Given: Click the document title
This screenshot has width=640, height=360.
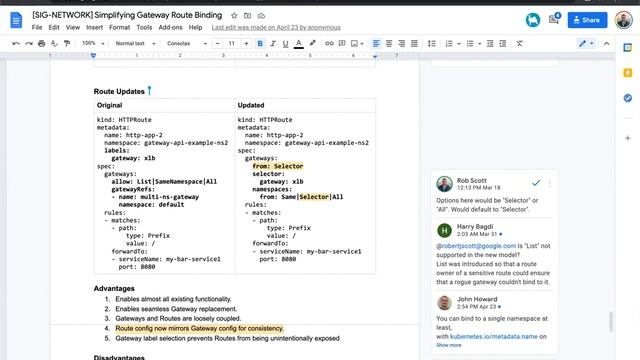Looking at the screenshot, I should click(127, 15).
